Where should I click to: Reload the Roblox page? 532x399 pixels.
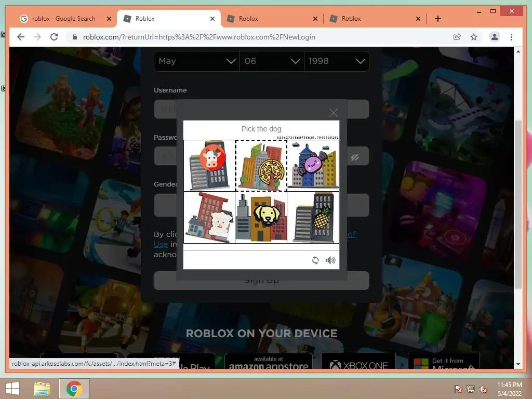tap(54, 37)
